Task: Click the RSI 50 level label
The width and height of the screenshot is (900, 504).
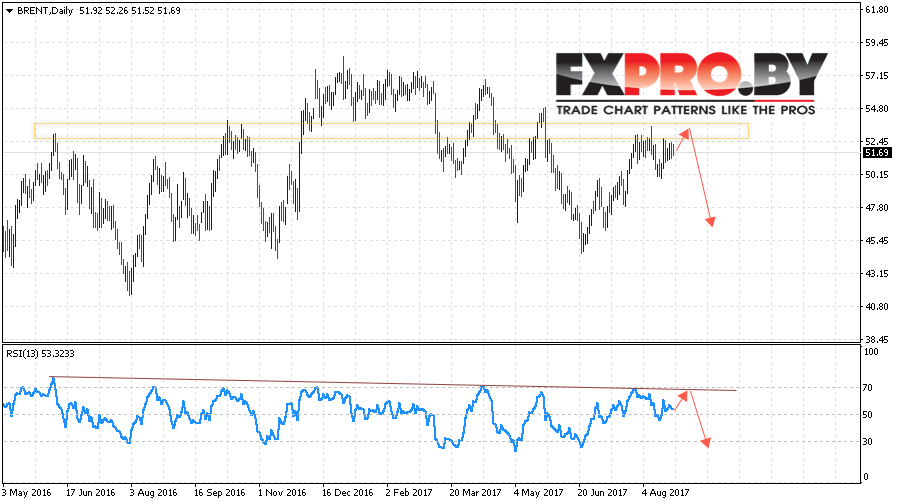Action: click(x=868, y=414)
